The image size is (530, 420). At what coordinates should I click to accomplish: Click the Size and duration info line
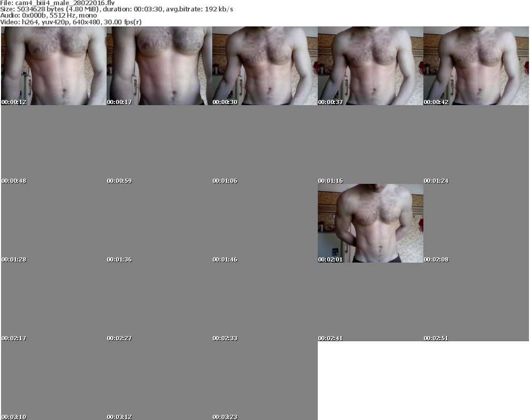116,9
